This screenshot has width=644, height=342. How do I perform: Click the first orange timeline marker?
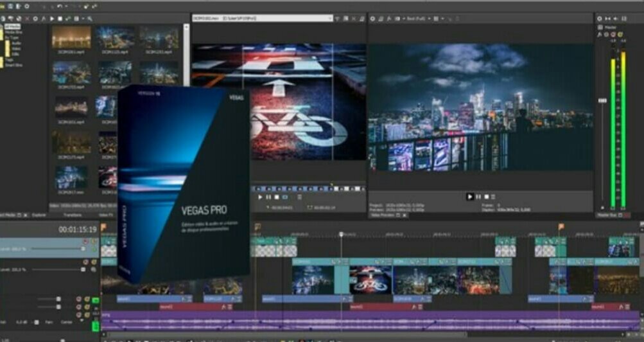point(103,226)
